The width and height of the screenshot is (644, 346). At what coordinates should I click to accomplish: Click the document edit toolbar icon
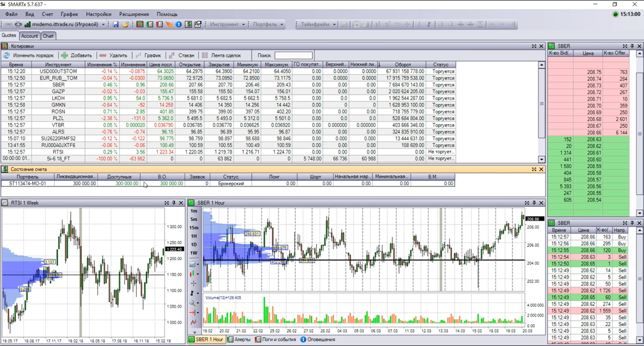pos(198,24)
